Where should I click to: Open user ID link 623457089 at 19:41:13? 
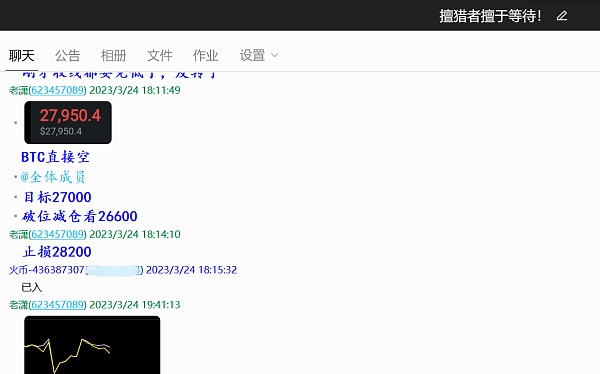[57, 305]
